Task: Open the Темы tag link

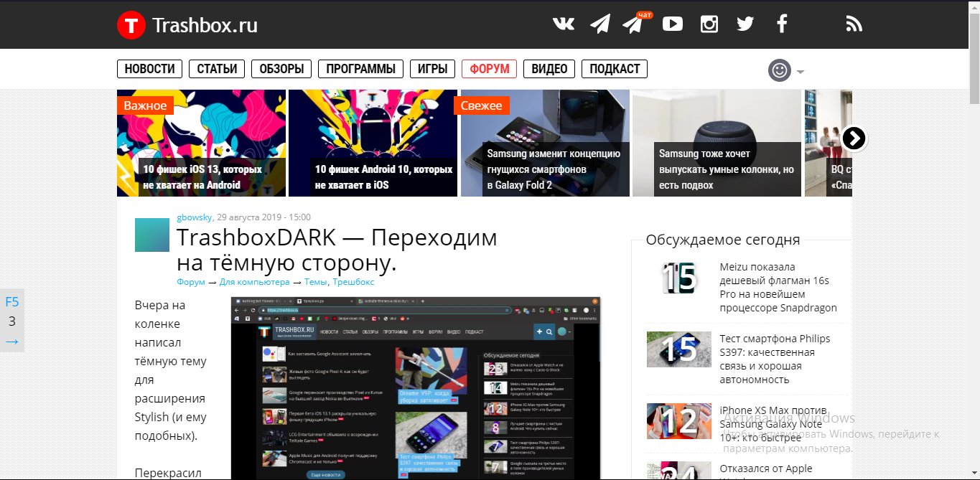Action: (x=315, y=282)
